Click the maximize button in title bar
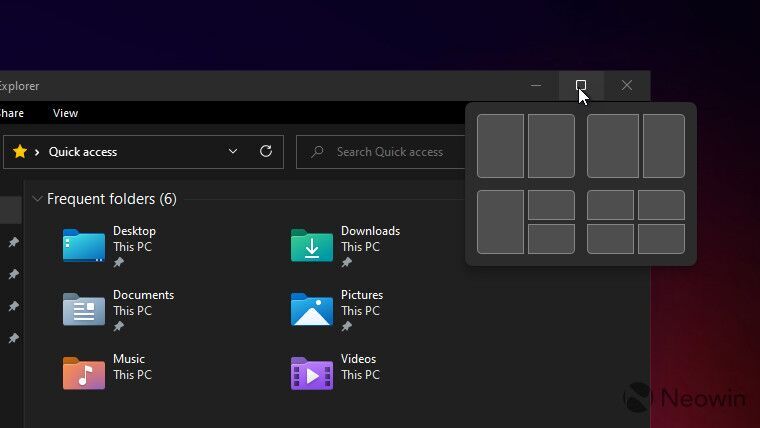Screen dimensions: 760x428 pos(581,86)
